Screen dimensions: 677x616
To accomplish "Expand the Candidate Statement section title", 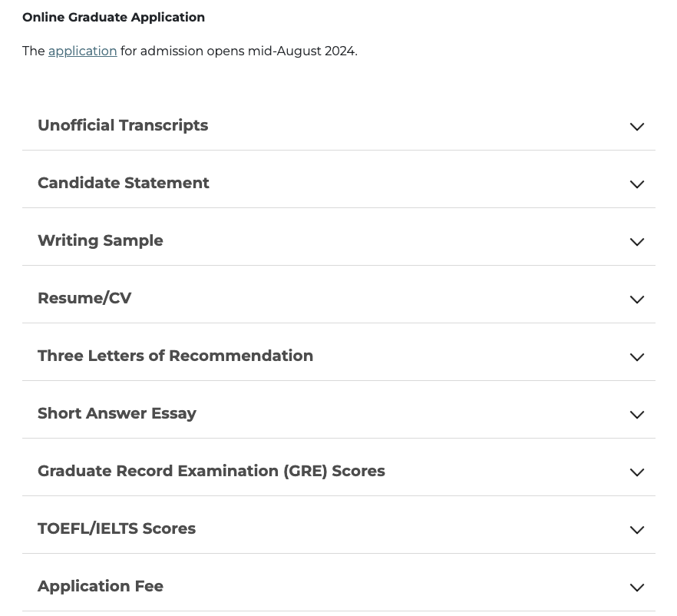I will [x=124, y=183].
